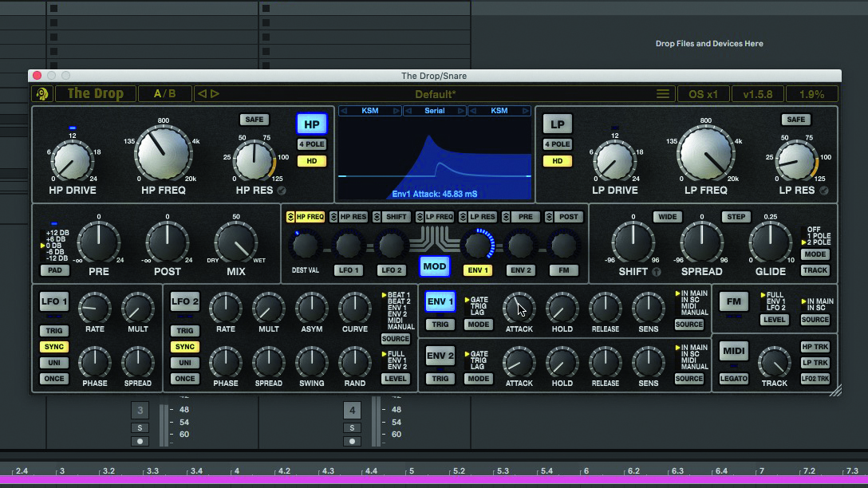
Task: Open the Default* preset name dropdown
Action: [x=436, y=94]
